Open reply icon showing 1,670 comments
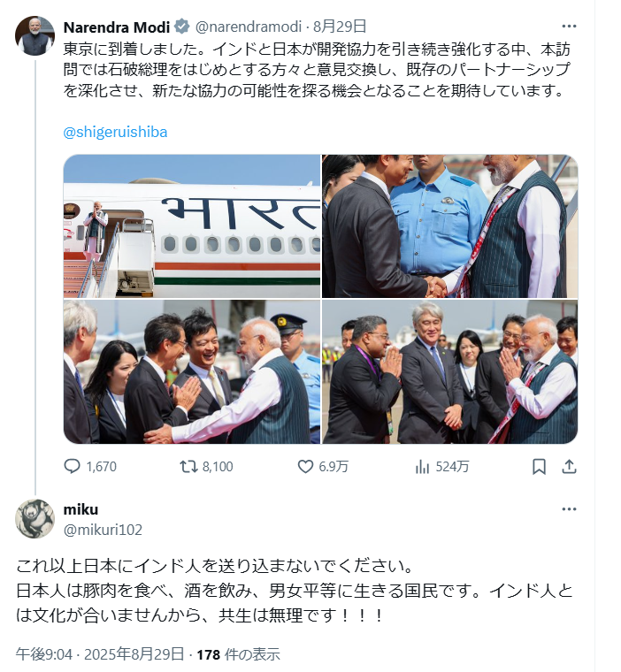621x672 pixels. click(72, 466)
